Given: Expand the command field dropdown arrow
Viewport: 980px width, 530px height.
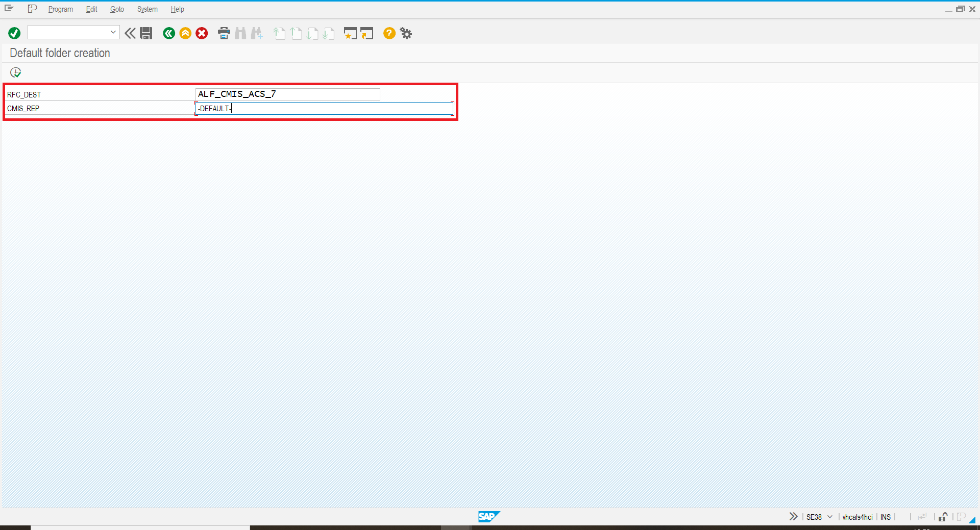Looking at the screenshot, I should [x=113, y=32].
